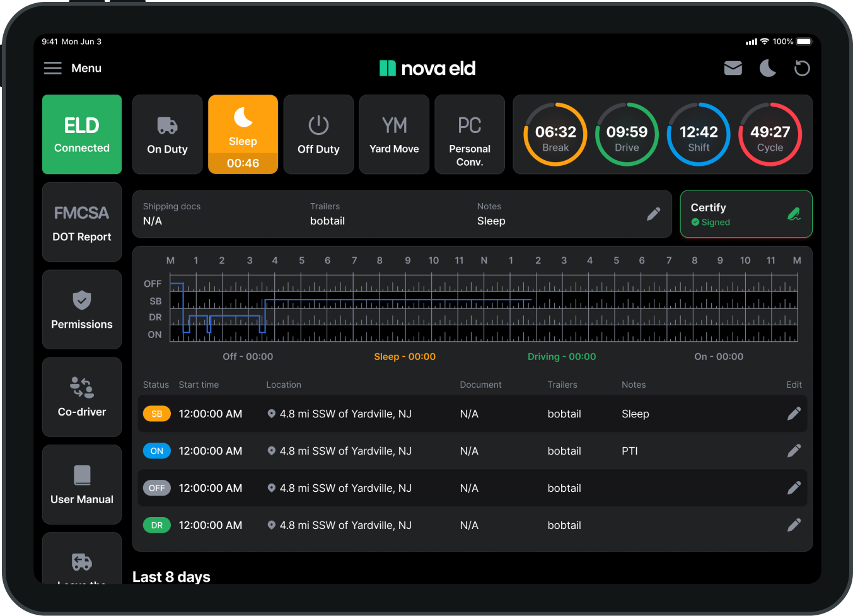This screenshot has width=853, height=616.
Task: Click the SB status badge
Action: [x=157, y=414]
